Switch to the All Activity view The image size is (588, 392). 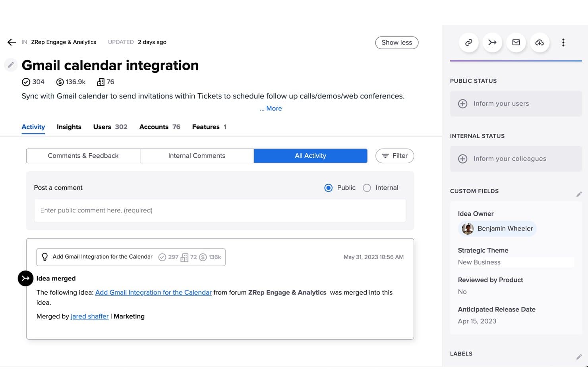point(310,156)
